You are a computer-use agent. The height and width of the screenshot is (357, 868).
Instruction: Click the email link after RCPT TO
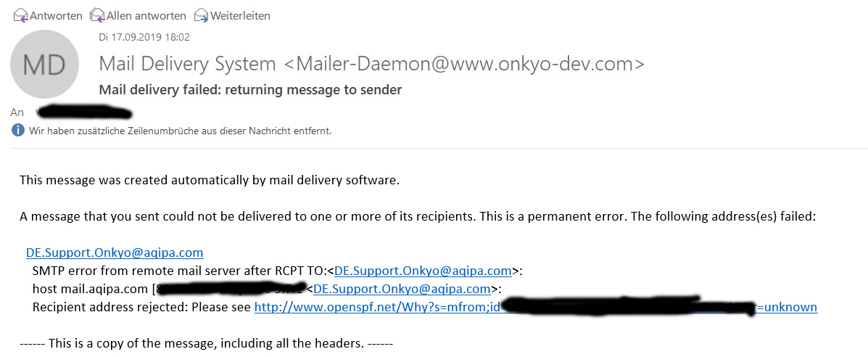pyautogui.click(x=423, y=271)
